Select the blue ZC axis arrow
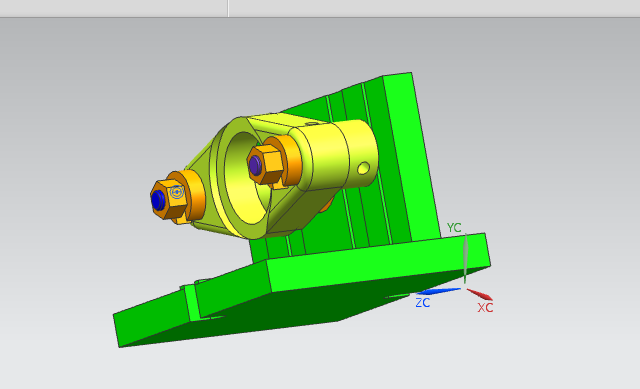This screenshot has height=389, width=640. 439,291
